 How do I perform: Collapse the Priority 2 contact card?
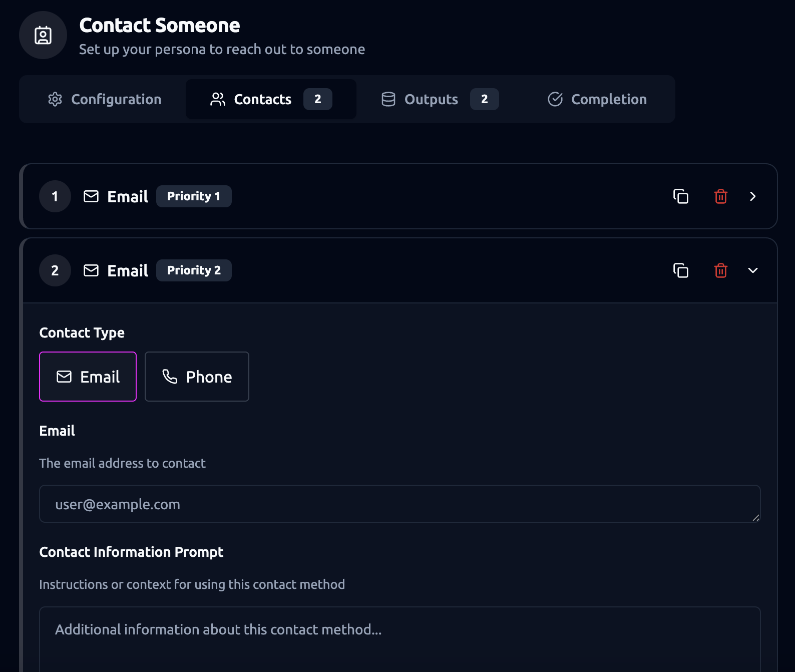coord(753,270)
